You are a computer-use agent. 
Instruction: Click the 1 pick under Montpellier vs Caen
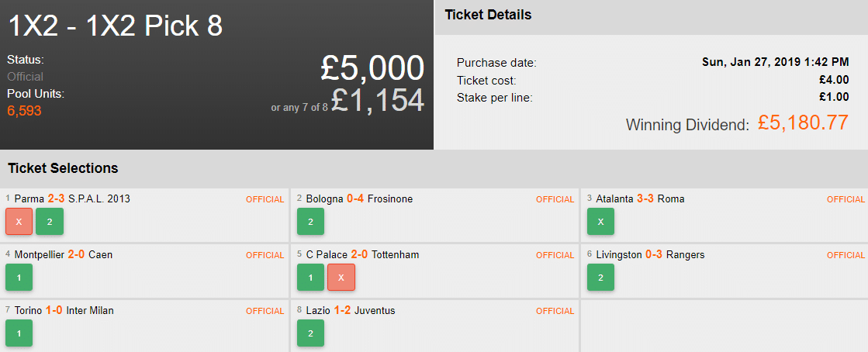point(19,277)
